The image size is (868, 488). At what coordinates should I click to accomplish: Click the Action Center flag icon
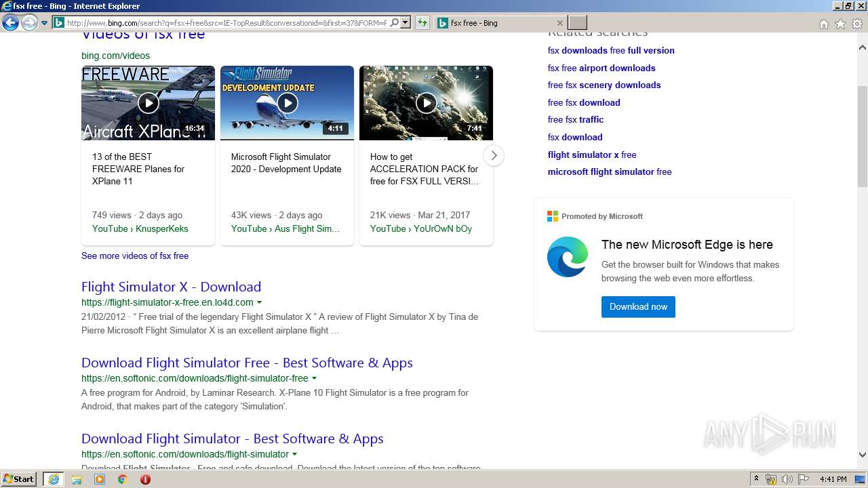[x=804, y=479]
